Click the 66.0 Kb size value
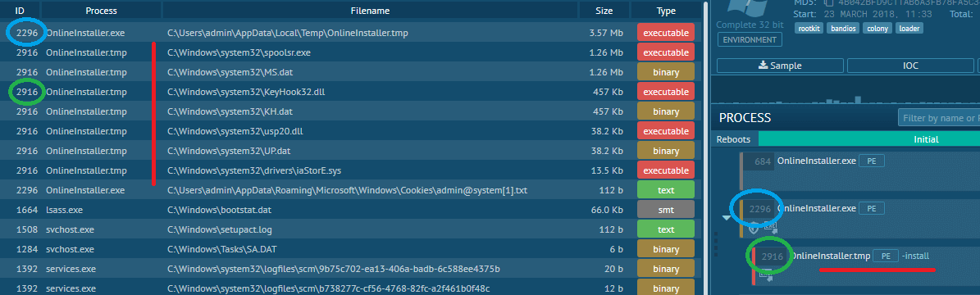This screenshot has height=295, width=980. (606, 210)
